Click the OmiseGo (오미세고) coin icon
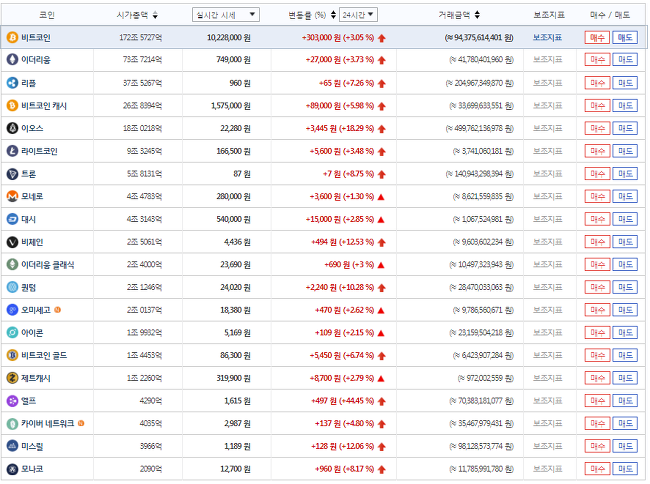 (x=12, y=310)
